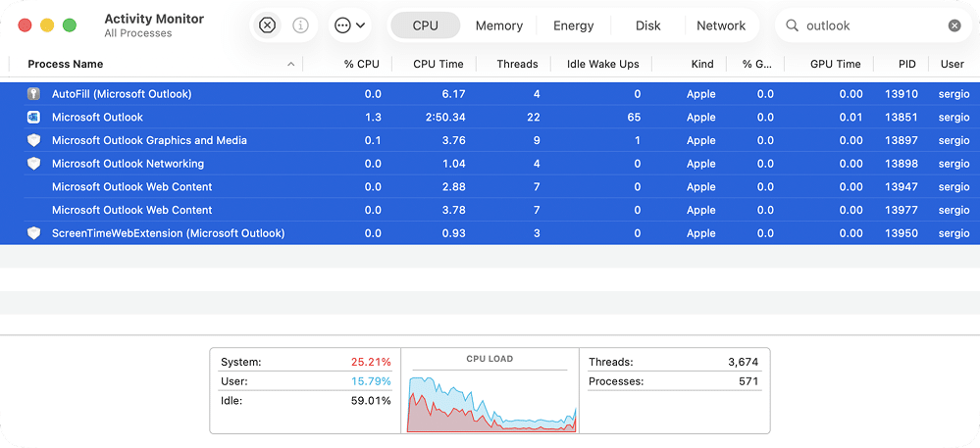
Task: Select Outlook Web Content row with PID 13947
Action: point(490,187)
